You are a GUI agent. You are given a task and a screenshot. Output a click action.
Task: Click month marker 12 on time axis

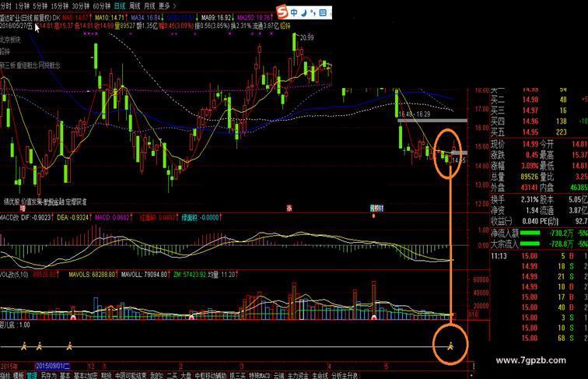(x=91, y=366)
